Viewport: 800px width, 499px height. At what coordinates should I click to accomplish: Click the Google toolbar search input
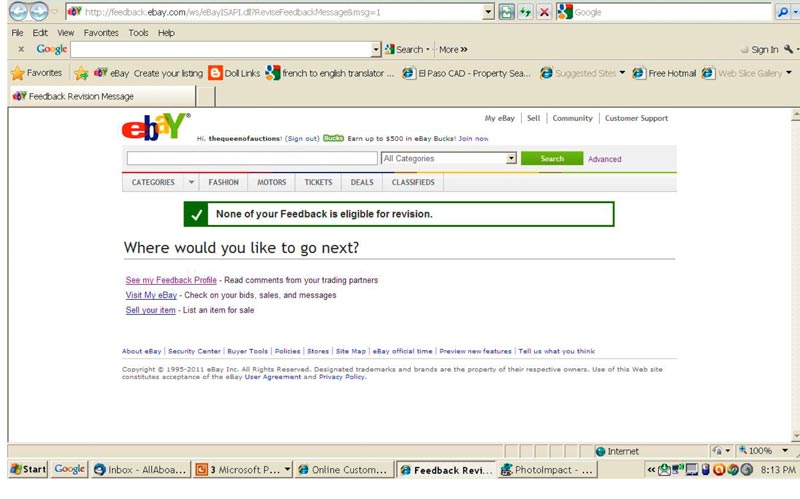pyautogui.click(x=221, y=49)
